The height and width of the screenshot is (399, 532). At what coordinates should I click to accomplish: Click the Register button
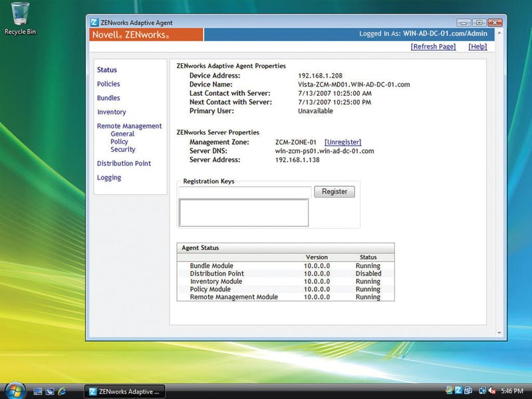334,192
